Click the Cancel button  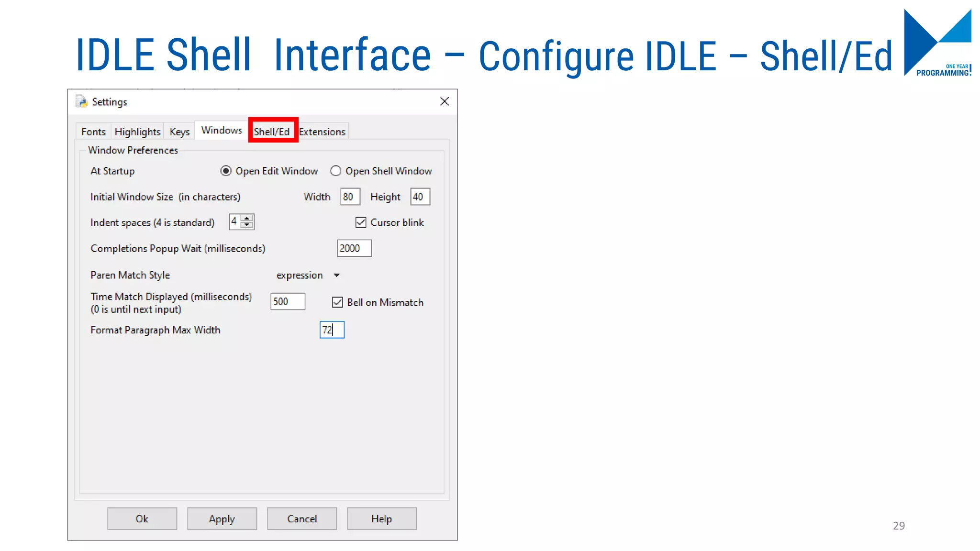click(x=302, y=518)
